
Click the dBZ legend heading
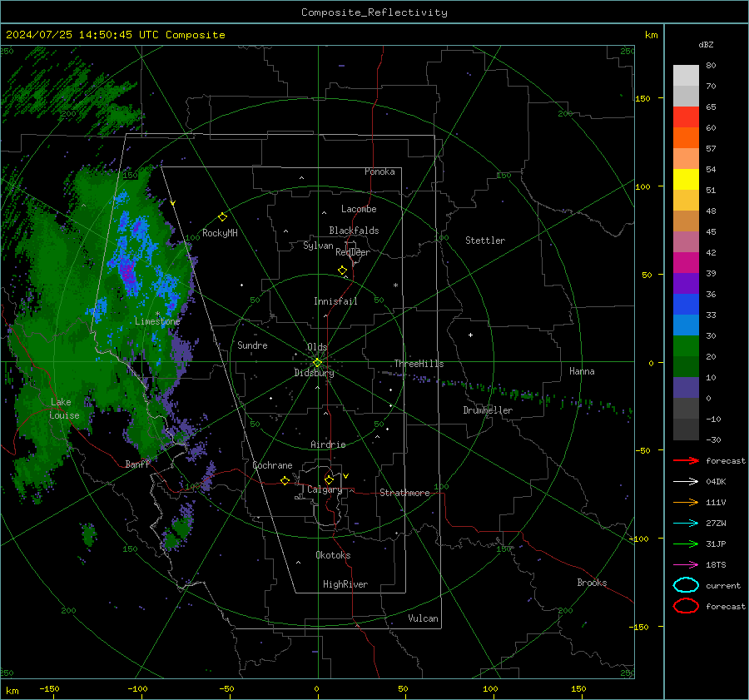point(706,44)
